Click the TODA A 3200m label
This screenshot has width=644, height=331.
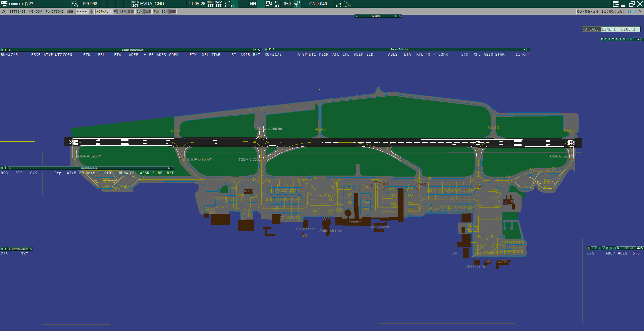pos(89,156)
